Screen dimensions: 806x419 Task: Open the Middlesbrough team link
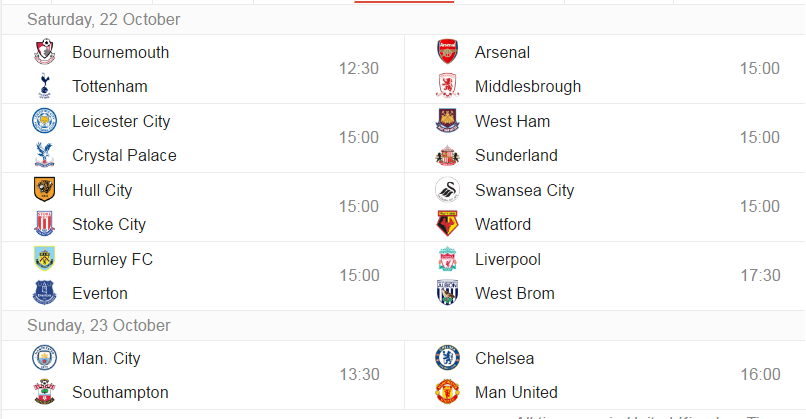528,86
